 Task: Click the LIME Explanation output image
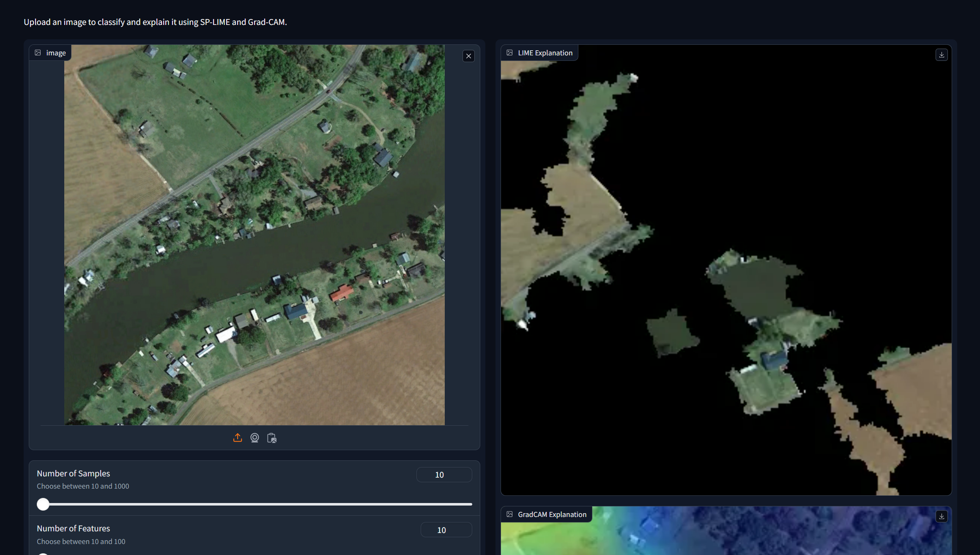coord(726,270)
